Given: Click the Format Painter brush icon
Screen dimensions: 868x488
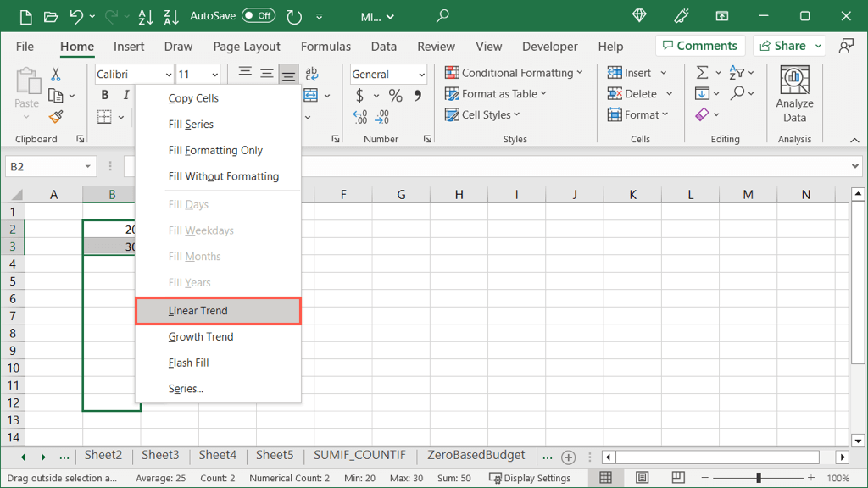Looking at the screenshot, I should [x=56, y=117].
